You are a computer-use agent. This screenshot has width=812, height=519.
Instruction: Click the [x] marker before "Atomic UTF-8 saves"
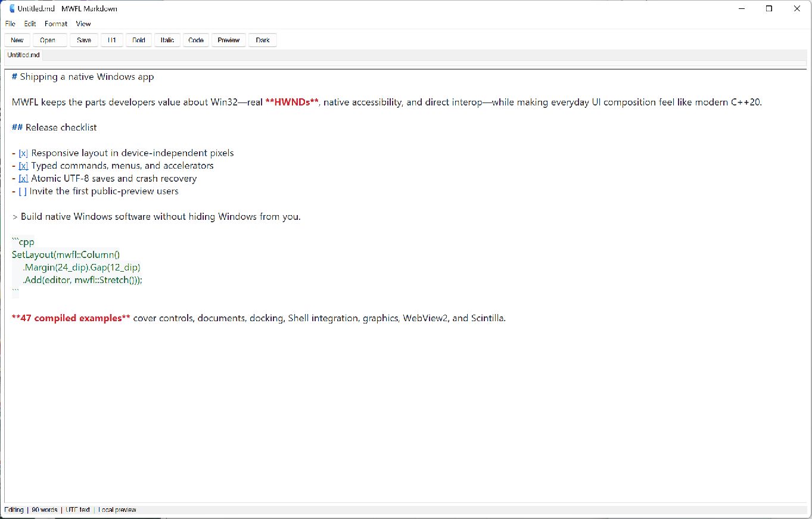point(23,178)
